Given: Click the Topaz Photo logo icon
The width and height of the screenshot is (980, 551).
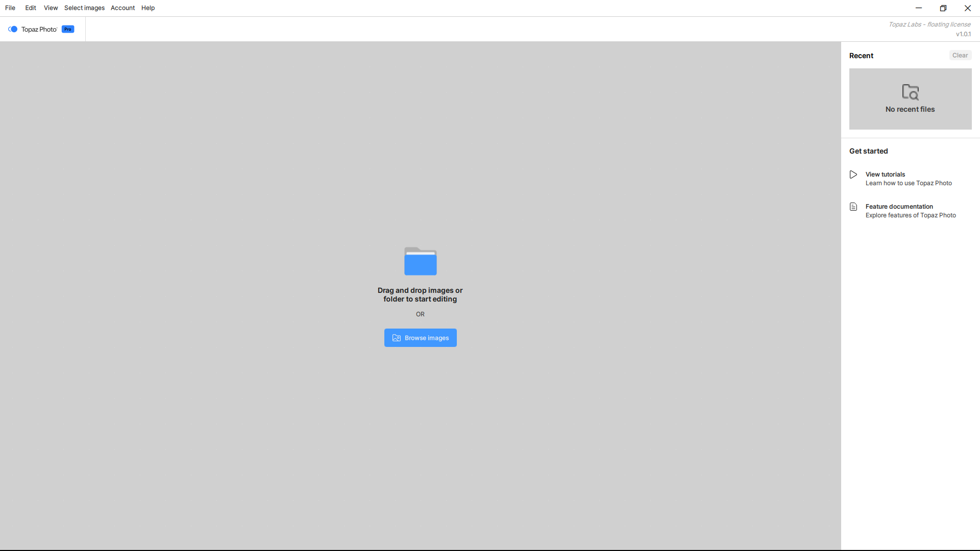Looking at the screenshot, I should [13, 29].
